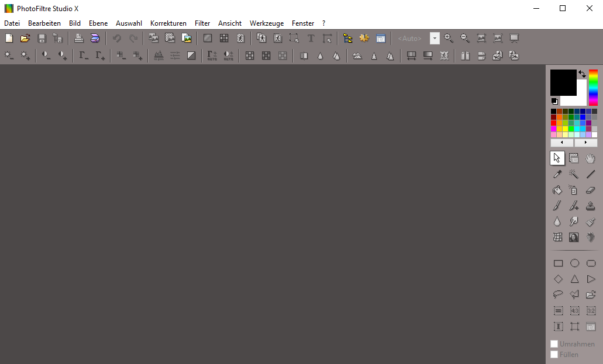
Task: Pick the pure red palette swatch
Action: click(x=553, y=123)
